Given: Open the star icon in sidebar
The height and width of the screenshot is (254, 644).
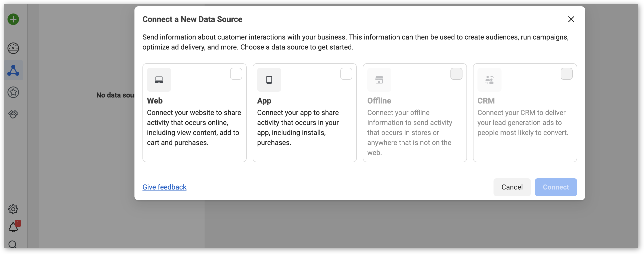Looking at the screenshot, I should click(13, 92).
